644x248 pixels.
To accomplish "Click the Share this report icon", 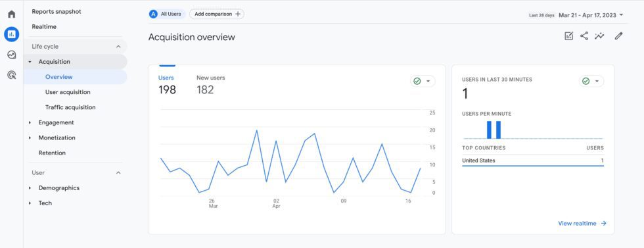I will tap(584, 36).
